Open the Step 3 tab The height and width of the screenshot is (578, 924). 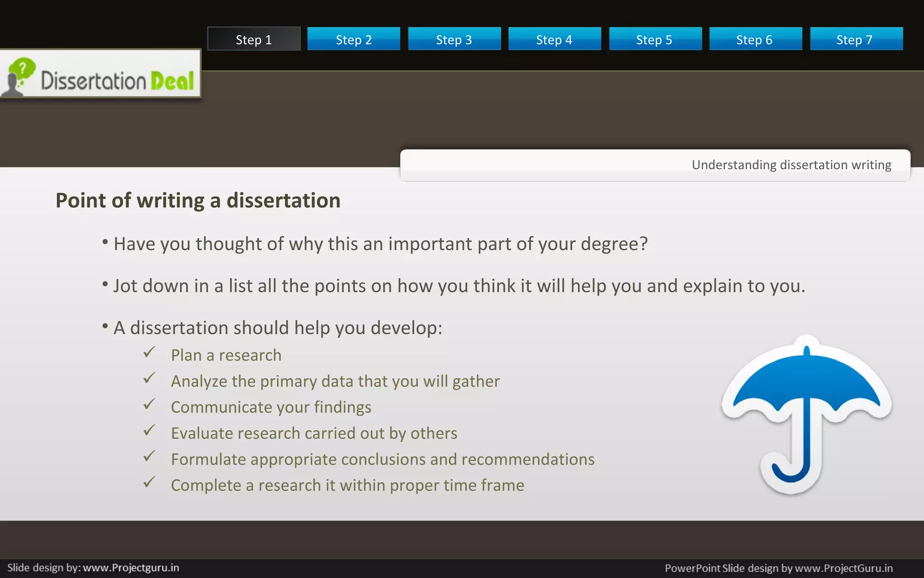pyautogui.click(x=454, y=39)
